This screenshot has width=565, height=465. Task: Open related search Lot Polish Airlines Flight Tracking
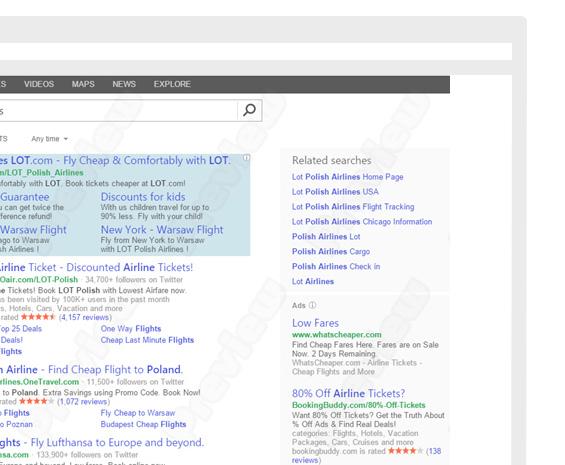(353, 207)
